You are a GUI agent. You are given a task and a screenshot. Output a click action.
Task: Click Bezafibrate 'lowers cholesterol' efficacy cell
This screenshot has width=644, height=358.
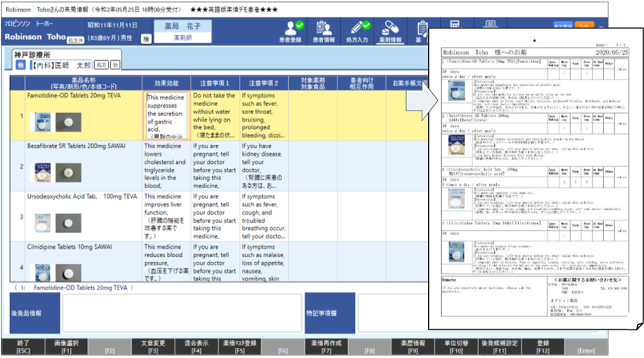coord(166,166)
